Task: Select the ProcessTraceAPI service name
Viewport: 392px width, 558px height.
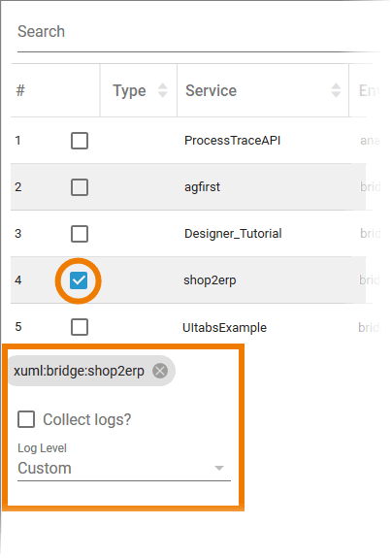Action: 232,142
